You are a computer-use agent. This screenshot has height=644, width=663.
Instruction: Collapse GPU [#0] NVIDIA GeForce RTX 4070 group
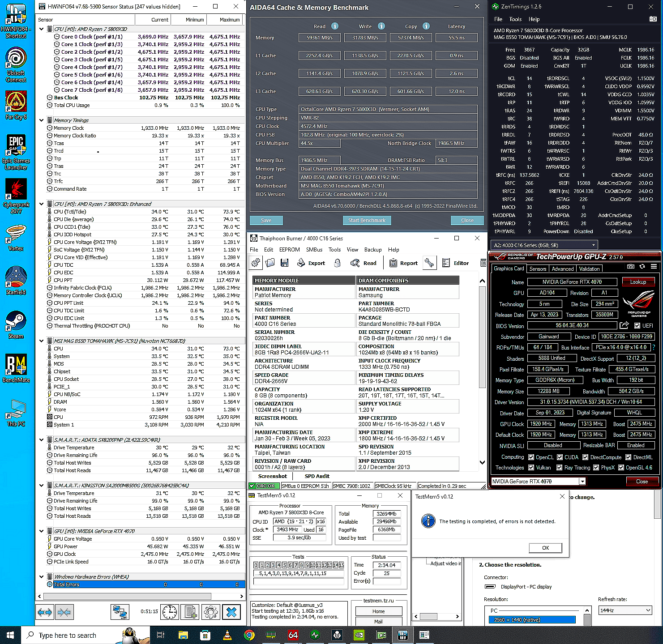point(42,531)
